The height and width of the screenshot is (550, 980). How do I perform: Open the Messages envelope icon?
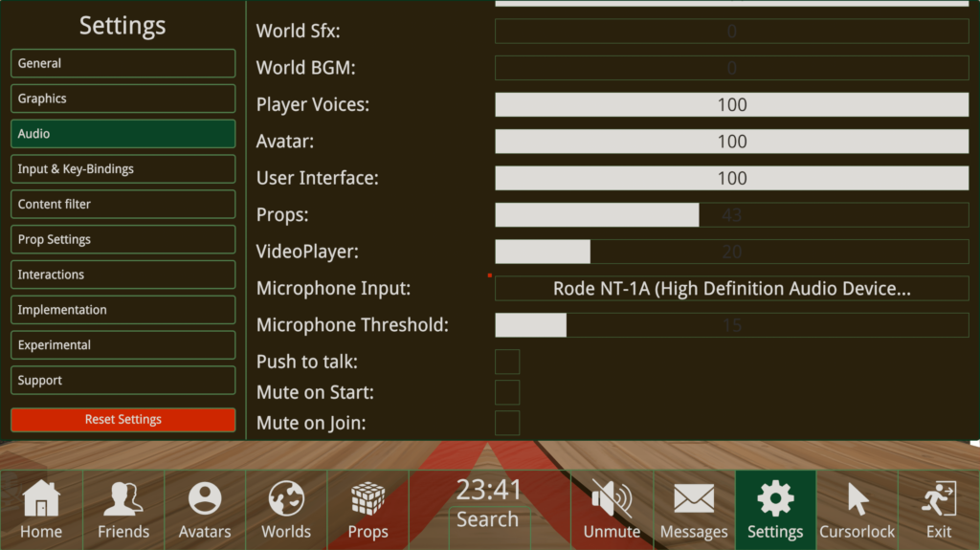pos(694,498)
